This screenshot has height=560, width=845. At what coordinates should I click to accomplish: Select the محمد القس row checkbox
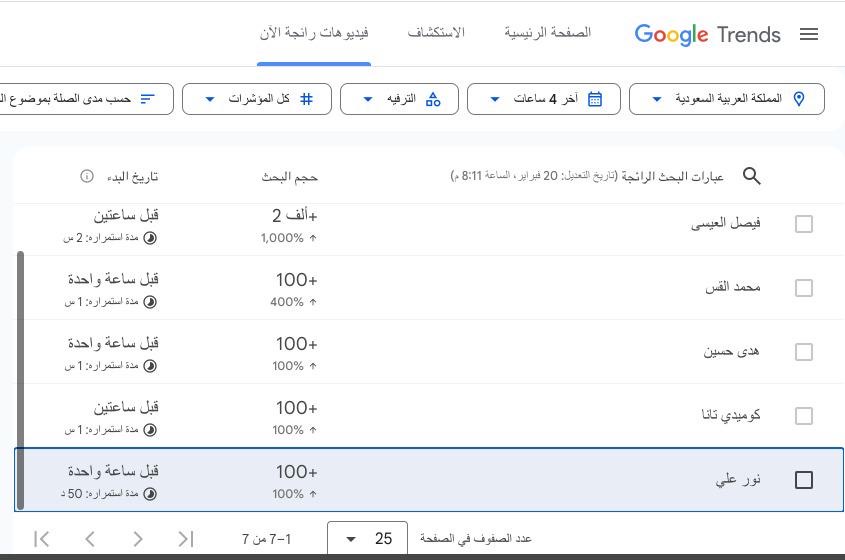click(x=803, y=288)
